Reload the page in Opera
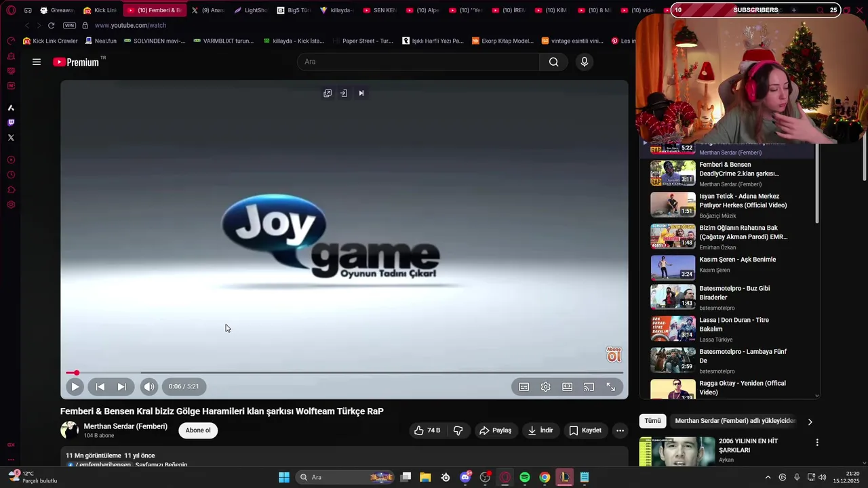 pyautogui.click(x=51, y=25)
